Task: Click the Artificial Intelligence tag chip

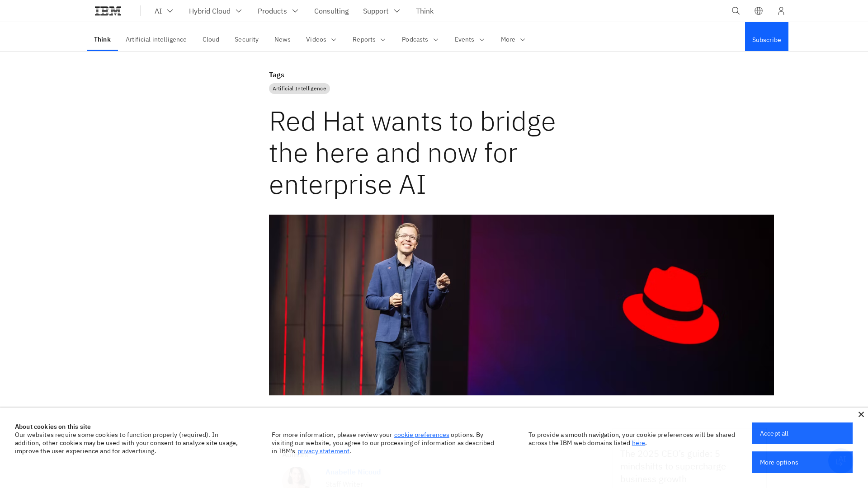Action: pyautogui.click(x=299, y=89)
